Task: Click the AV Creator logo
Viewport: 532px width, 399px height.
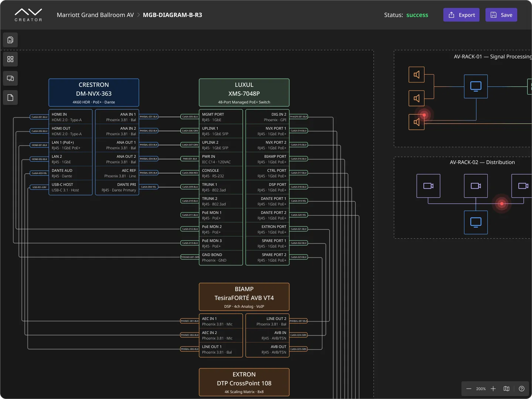Action: pos(28,15)
